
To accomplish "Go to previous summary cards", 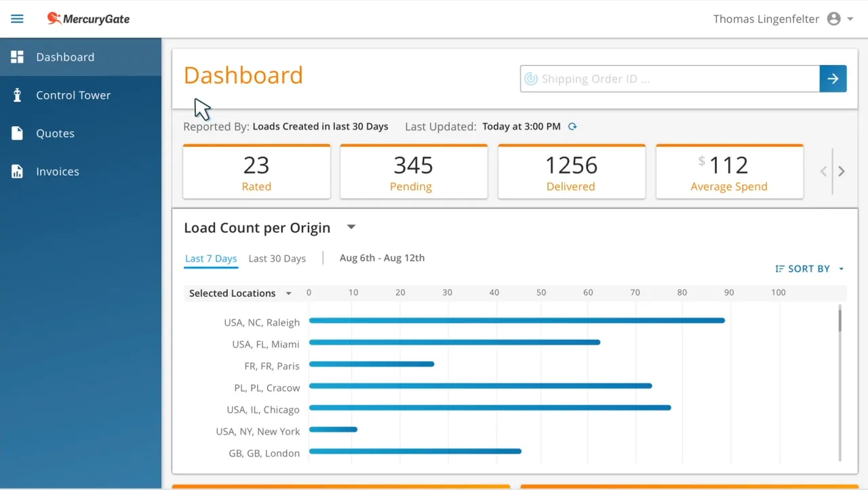I will coord(823,172).
